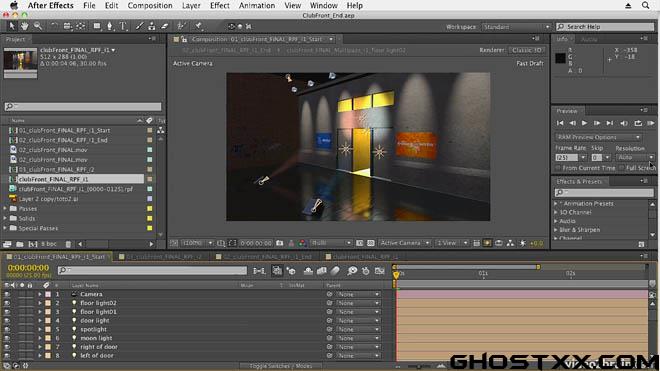
Task: Expand the Passes folder
Action: [x=5, y=208]
